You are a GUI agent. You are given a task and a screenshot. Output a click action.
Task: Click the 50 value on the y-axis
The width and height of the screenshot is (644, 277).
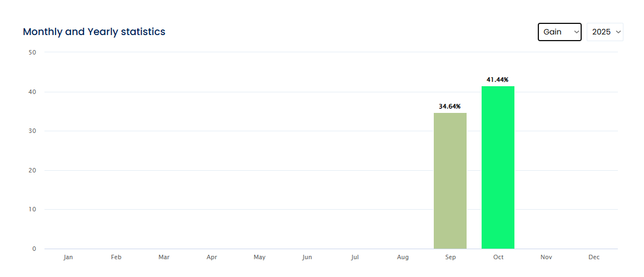tap(32, 52)
